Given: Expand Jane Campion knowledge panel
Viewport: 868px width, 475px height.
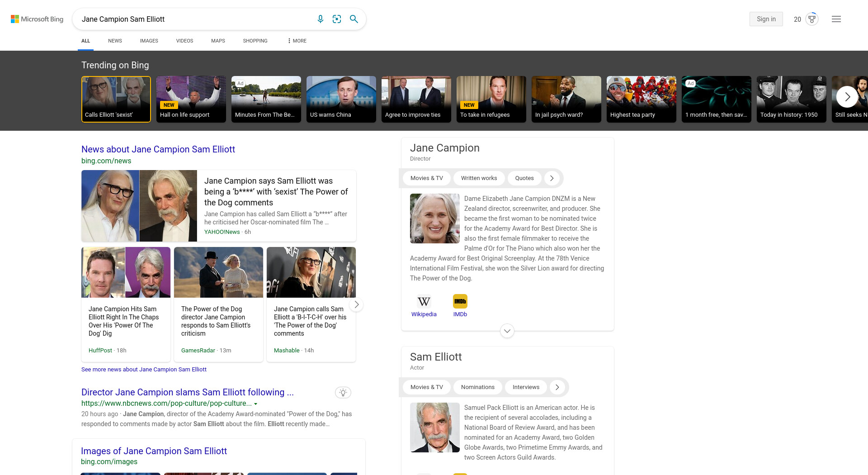Looking at the screenshot, I should point(507,331).
